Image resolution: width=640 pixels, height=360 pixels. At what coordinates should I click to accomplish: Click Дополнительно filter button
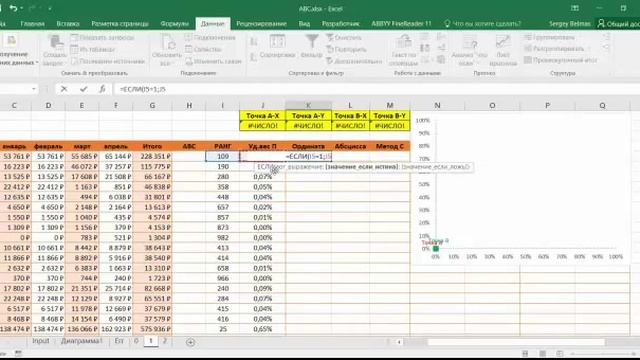pyautogui.click(x=354, y=61)
